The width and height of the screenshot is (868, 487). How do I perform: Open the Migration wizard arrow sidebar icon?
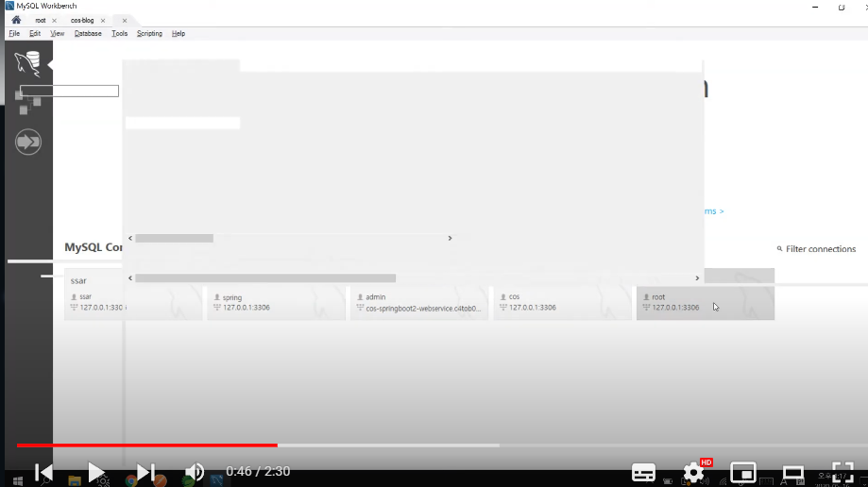[28, 143]
